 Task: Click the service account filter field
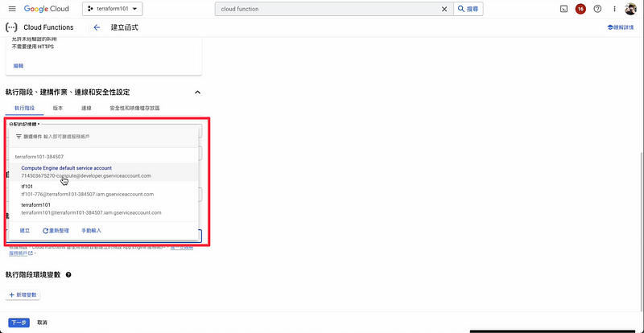(x=104, y=136)
